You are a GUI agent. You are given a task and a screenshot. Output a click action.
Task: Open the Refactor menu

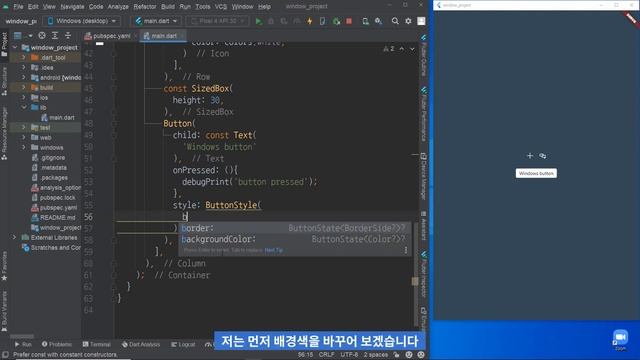pyautogui.click(x=145, y=7)
